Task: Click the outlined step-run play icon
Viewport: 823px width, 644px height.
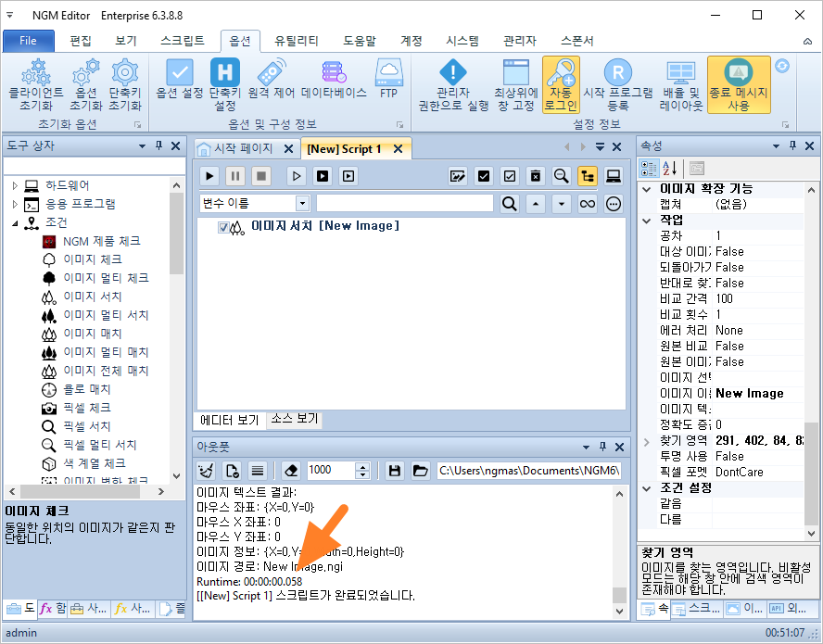Action: point(296,176)
